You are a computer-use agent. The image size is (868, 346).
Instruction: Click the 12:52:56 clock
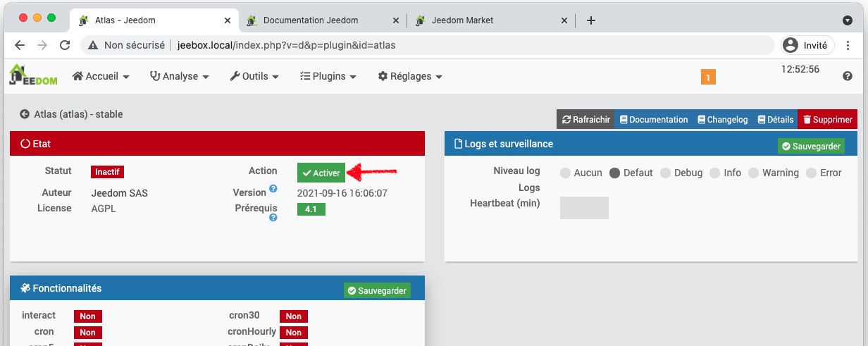[800, 69]
